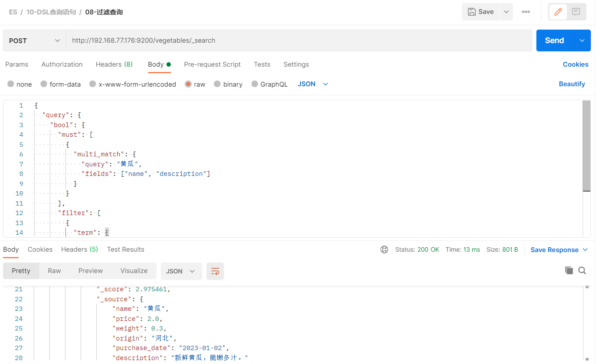600x364 pixels.
Task: Click the "term" line in request body
Action: tap(91, 233)
